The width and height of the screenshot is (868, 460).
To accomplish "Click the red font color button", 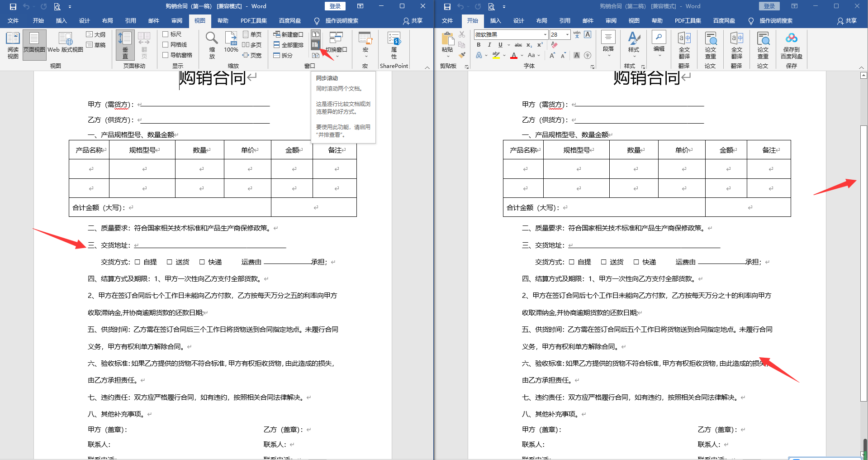I will pyautogui.click(x=514, y=55).
